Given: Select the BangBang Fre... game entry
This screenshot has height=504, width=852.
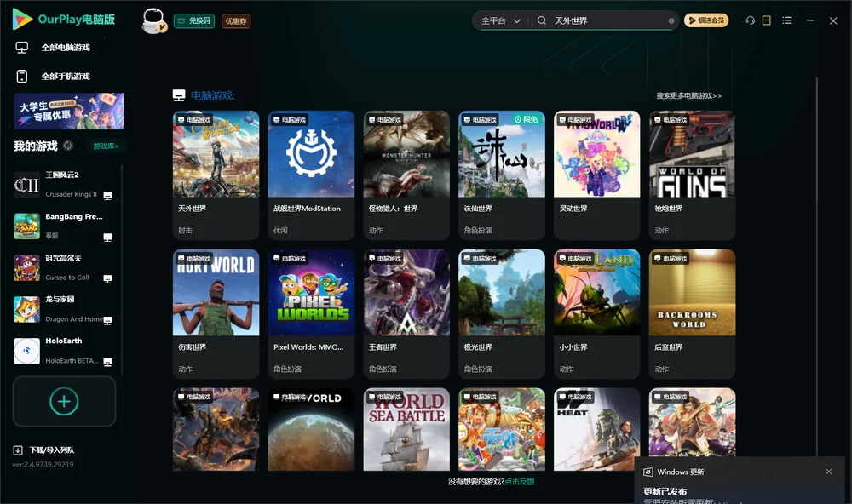Looking at the screenshot, I should (x=63, y=226).
